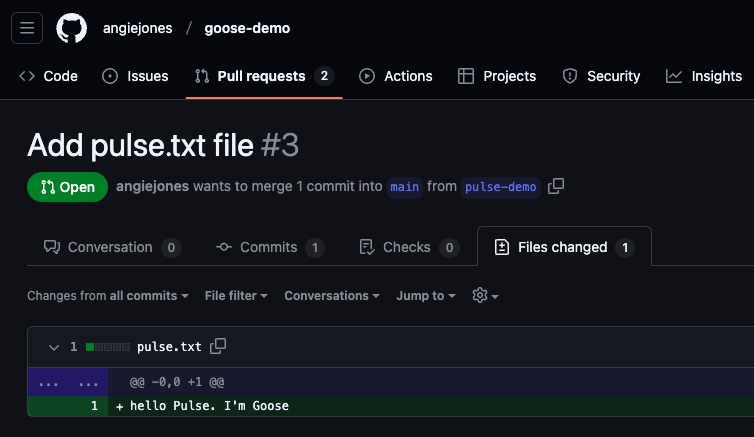
Task: Switch to the Conversation tab
Action: point(112,247)
